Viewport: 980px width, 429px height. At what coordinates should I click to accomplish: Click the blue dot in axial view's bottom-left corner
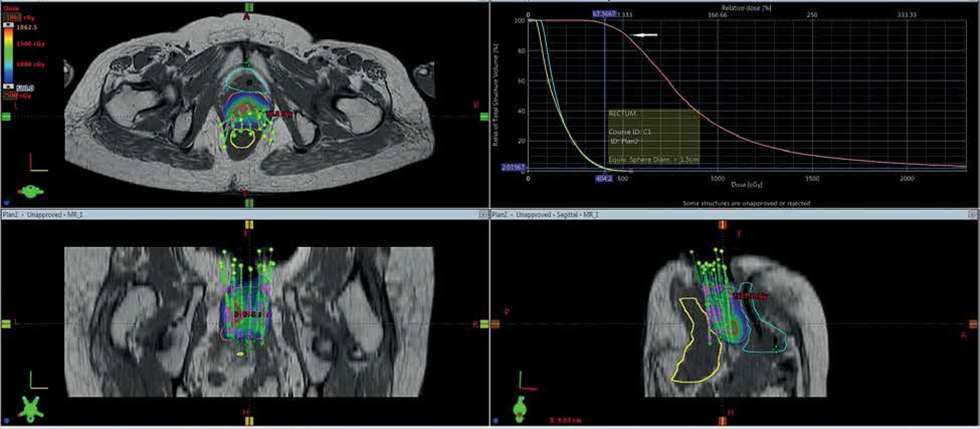tap(7, 203)
